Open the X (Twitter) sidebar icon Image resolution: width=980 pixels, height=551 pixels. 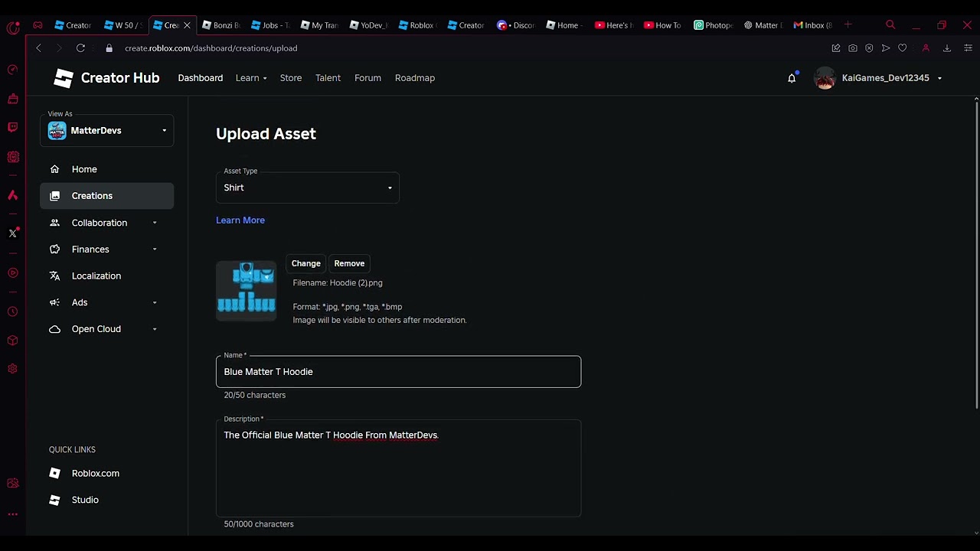pyautogui.click(x=13, y=233)
